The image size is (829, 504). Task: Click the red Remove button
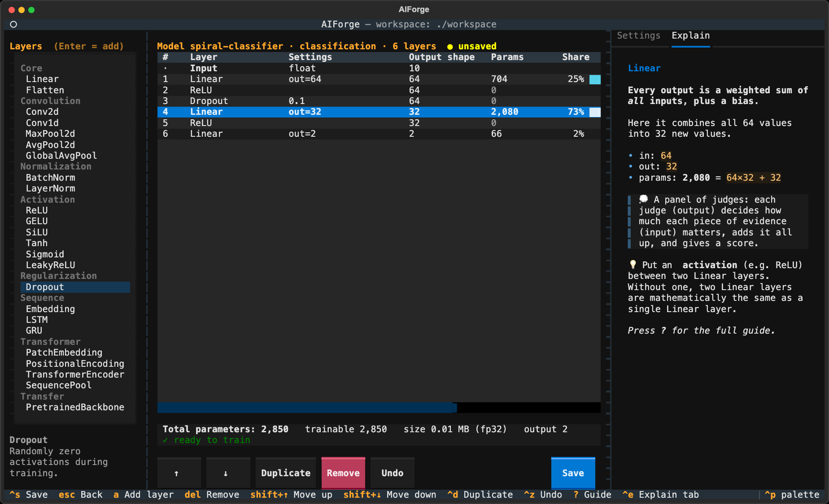point(343,473)
